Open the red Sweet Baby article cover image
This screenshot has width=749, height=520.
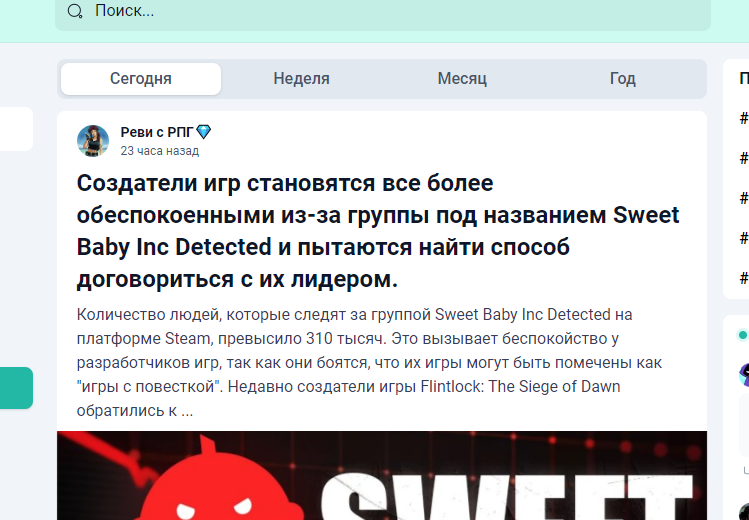click(382, 476)
